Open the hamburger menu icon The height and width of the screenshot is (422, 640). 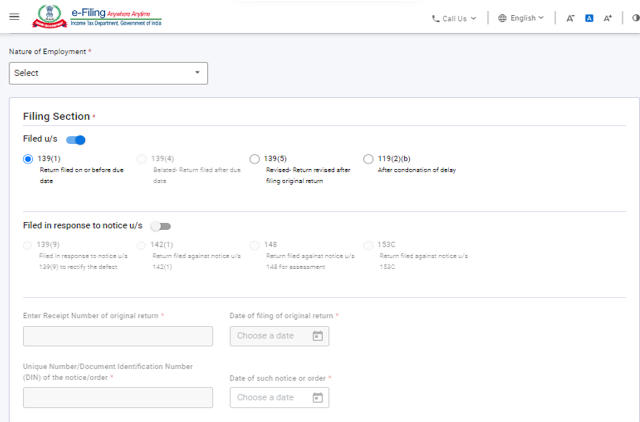(x=13, y=17)
